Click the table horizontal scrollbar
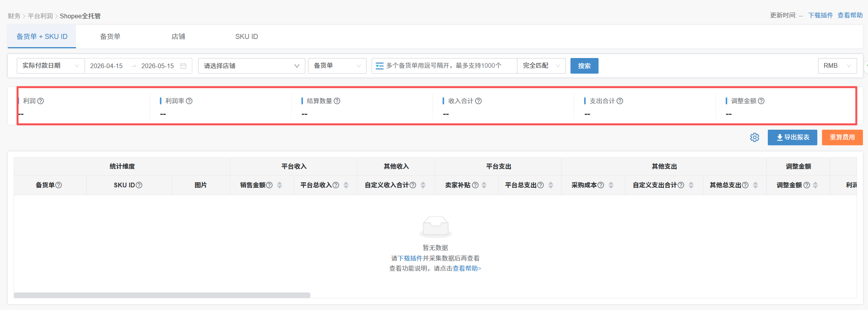The width and height of the screenshot is (868, 310). (x=162, y=295)
